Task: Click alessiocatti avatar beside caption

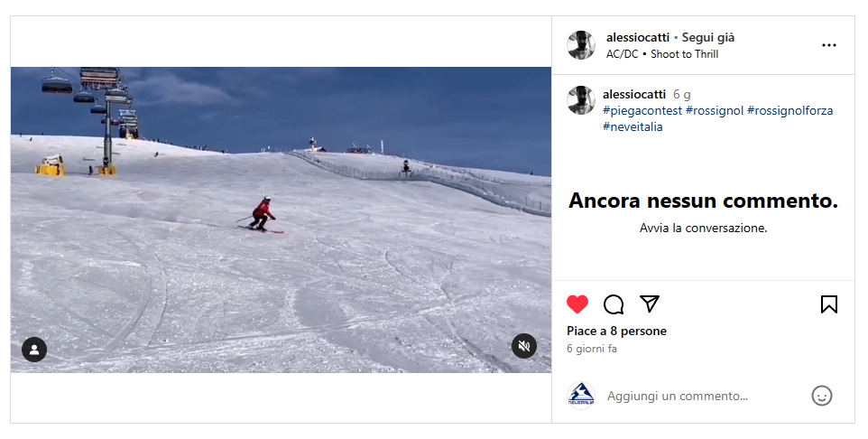Action: (581, 100)
